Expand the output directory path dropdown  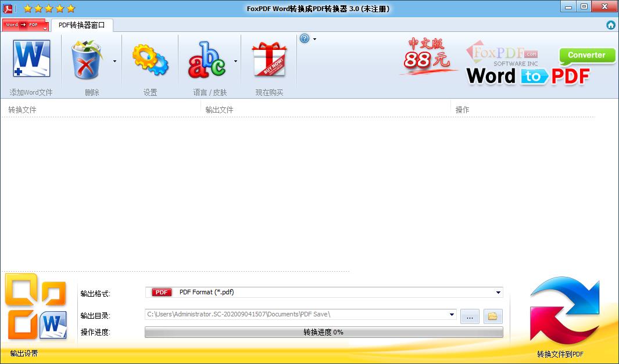point(453,315)
